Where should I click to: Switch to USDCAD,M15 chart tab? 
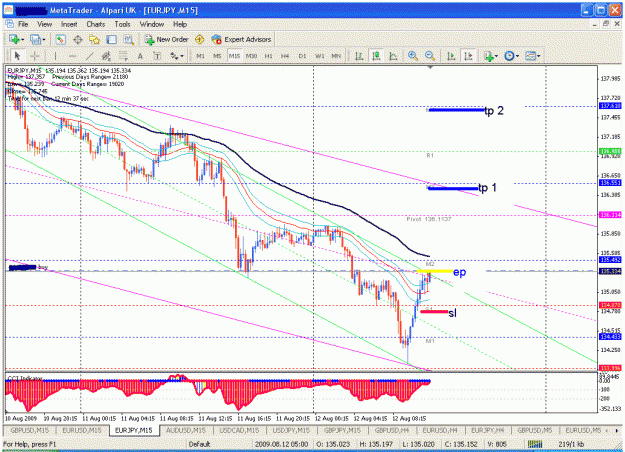[239, 430]
